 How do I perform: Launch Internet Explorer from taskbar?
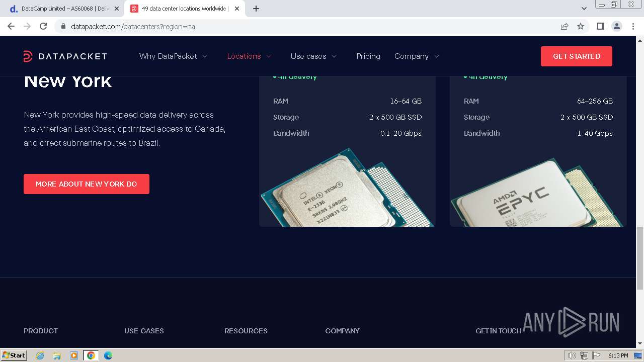pos(40,355)
